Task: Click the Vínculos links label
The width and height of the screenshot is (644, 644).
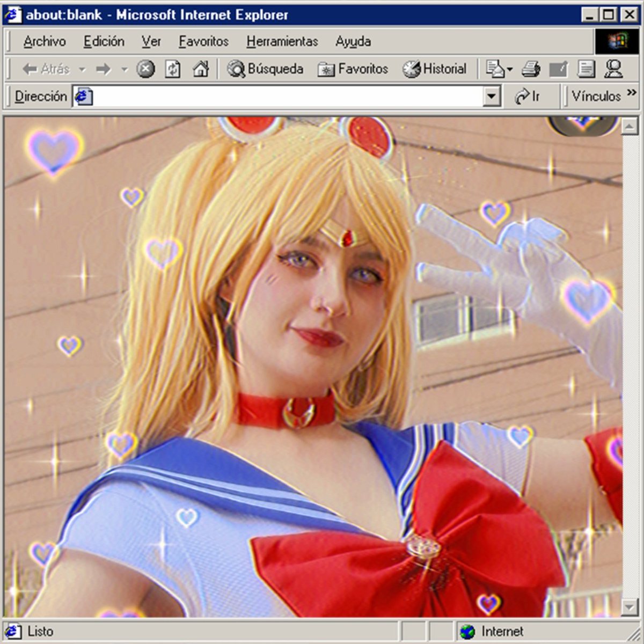Action: pos(596,97)
